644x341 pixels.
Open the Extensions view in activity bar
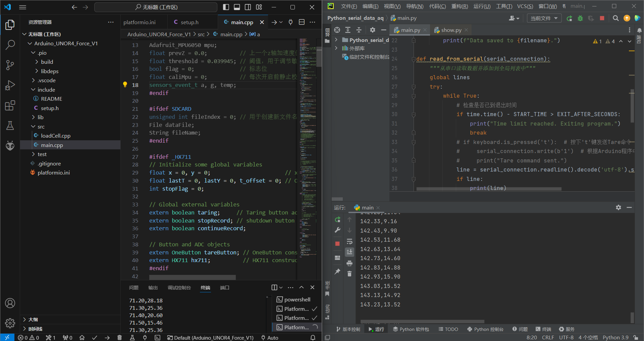10,106
